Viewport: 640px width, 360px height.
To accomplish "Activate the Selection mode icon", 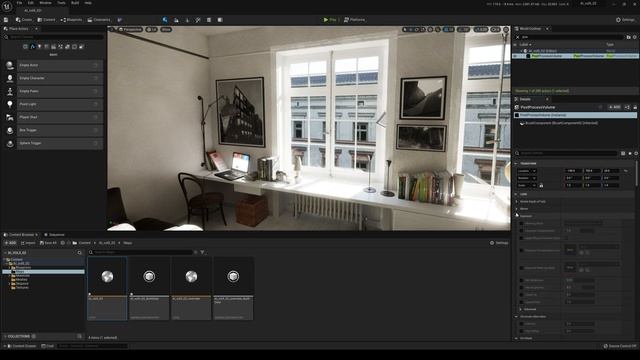I will tap(164, 20).
